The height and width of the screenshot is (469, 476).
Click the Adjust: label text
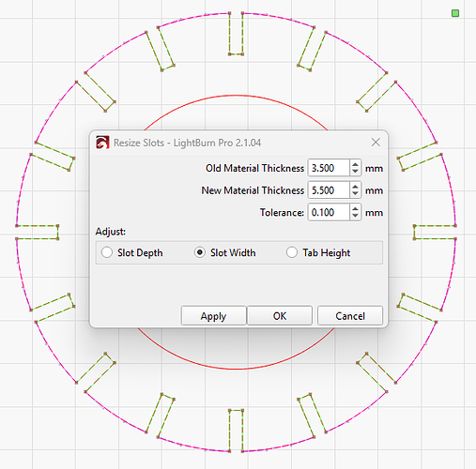click(111, 232)
